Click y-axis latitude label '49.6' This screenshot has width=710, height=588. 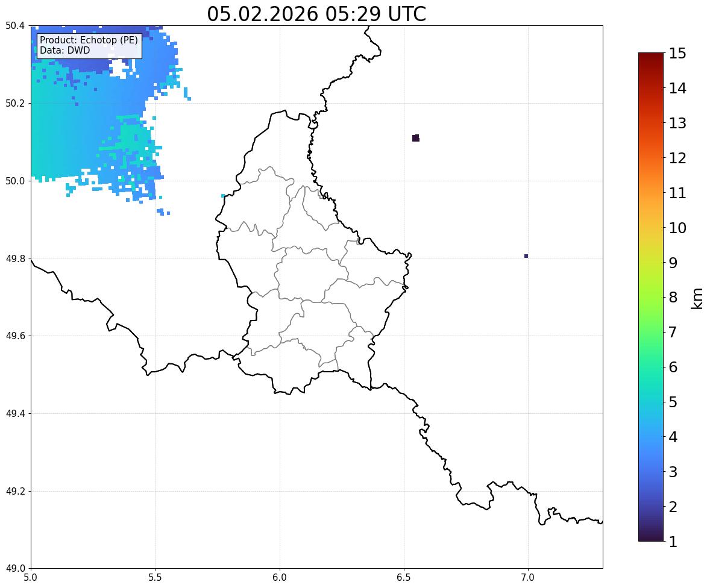tap(14, 336)
